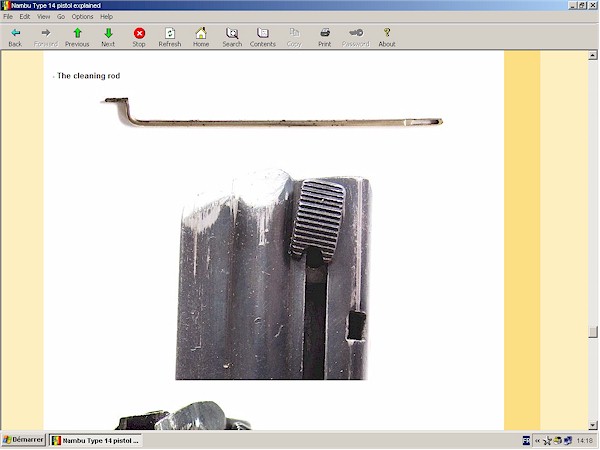This screenshot has height=450, width=600.
Task: Click the cleaning rod image
Action: (274, 112)
